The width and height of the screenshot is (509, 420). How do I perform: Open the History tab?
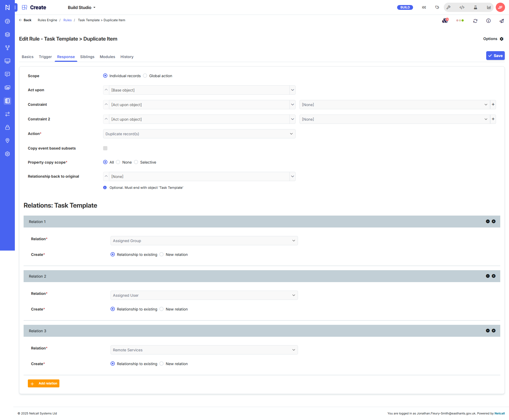(127, 57)
